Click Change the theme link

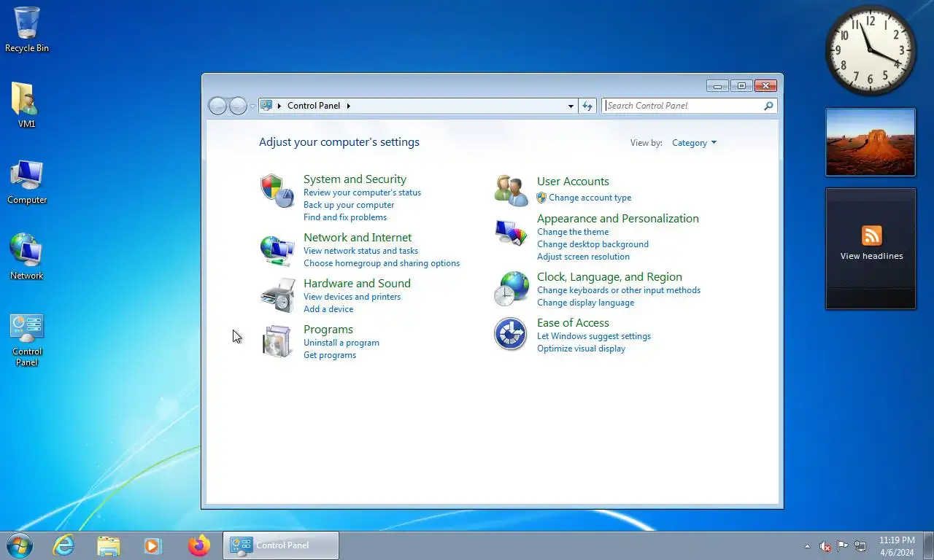(x=573, y=232)
